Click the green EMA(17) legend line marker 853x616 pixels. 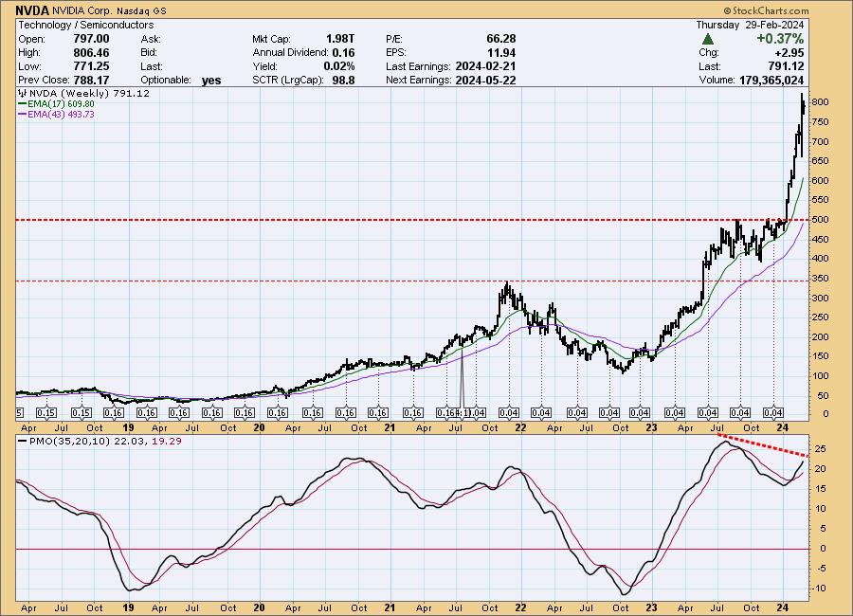coord(21,104)
